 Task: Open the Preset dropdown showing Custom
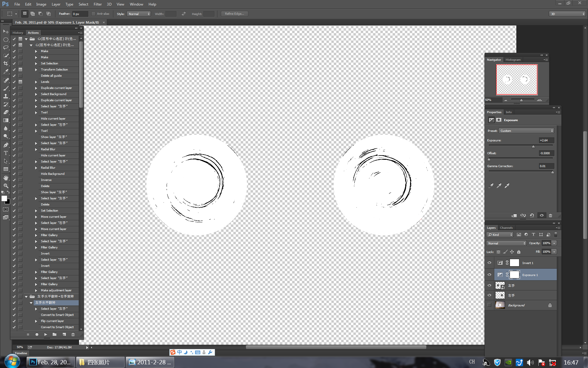[526, 131]
